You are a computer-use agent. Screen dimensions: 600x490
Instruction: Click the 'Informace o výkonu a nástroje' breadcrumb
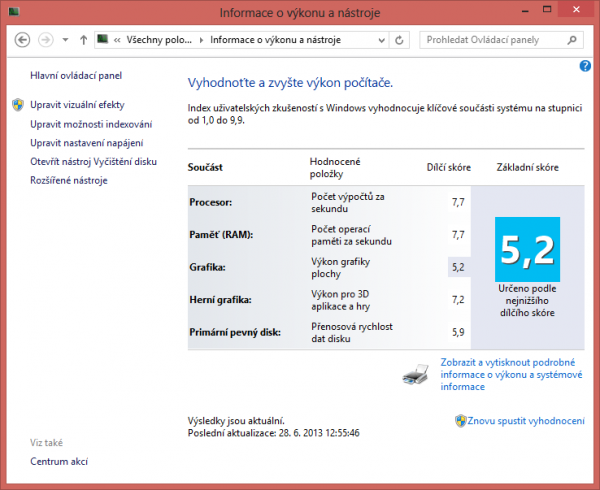pyautogui.click(x=276, y=40)
